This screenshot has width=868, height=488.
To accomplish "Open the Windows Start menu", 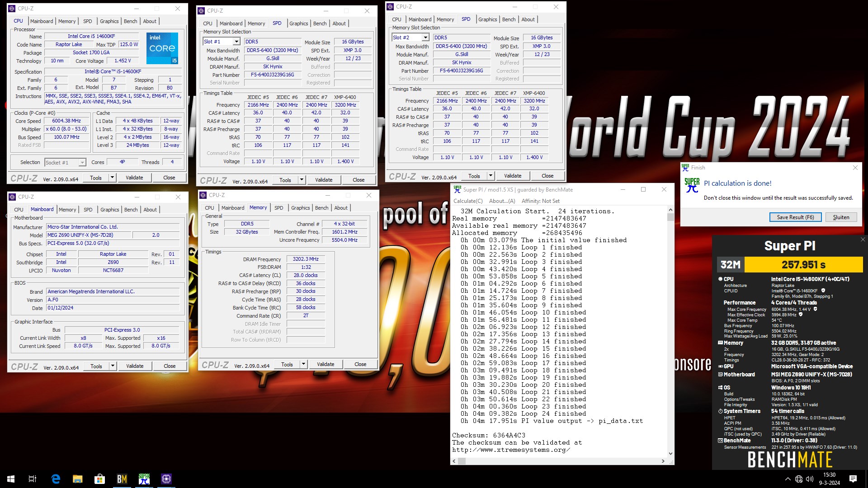I will (11, 479).
